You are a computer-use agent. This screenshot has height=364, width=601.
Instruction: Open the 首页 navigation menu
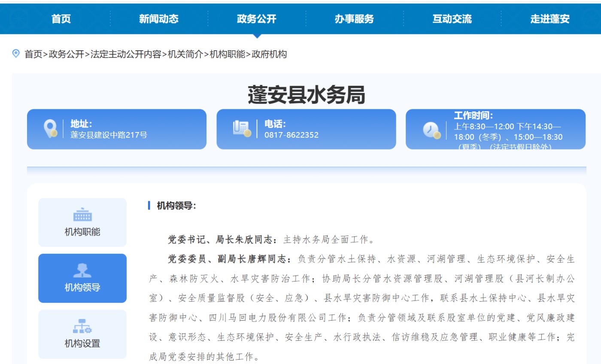click(61, 19)
